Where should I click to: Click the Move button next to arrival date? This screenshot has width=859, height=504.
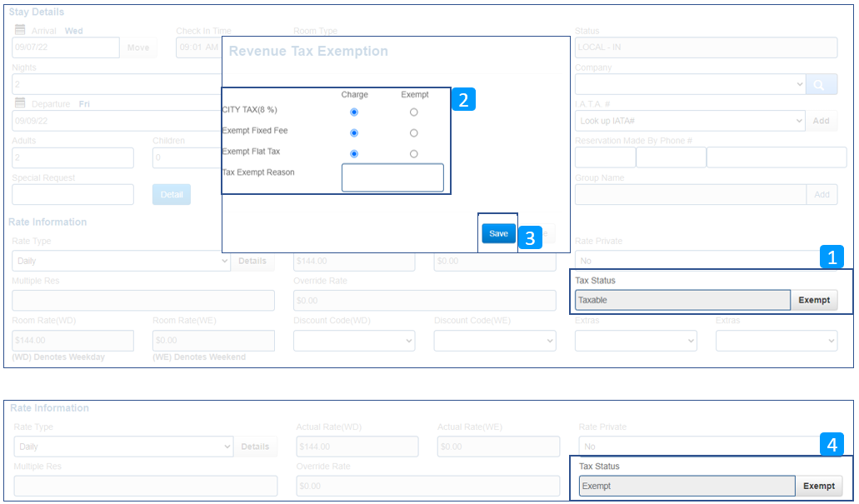coord(138,47)
